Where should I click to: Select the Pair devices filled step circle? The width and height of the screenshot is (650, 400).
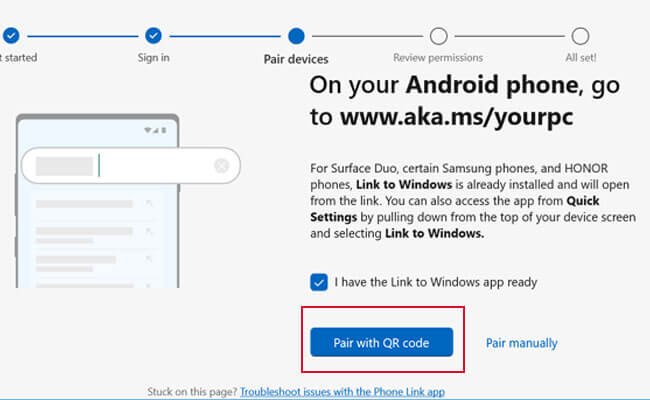click(x=296, y=36)
